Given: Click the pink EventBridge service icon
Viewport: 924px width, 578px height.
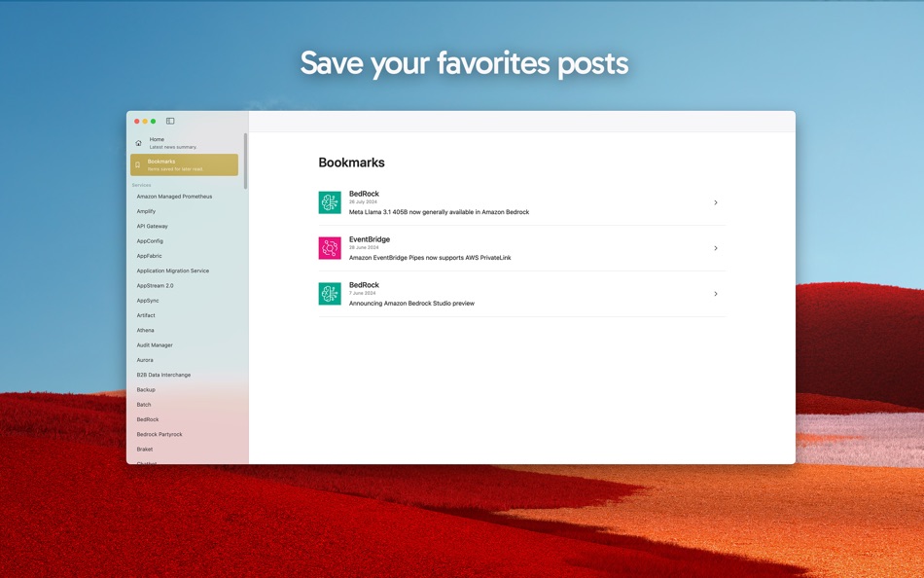Looking at the screenshot, I should point(330,248).
